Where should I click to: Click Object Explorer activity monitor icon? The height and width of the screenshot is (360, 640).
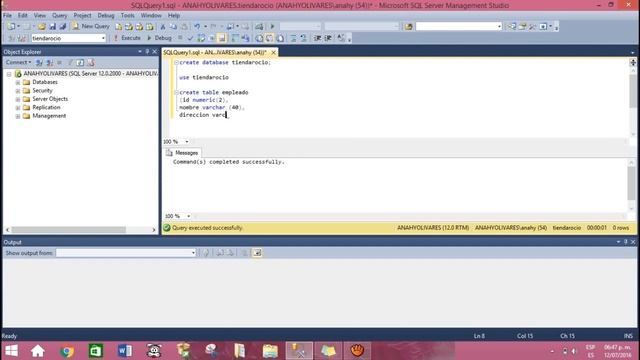(x=91, y=62)
